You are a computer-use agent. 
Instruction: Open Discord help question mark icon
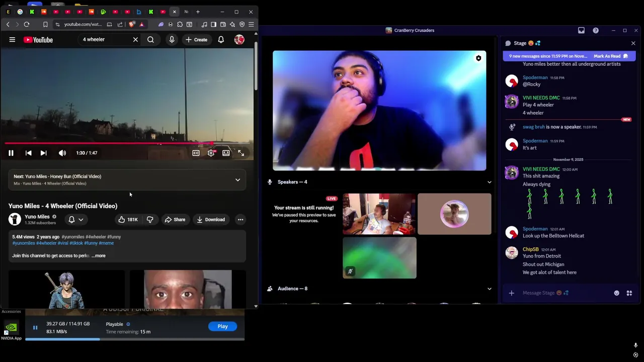(596, 30)
